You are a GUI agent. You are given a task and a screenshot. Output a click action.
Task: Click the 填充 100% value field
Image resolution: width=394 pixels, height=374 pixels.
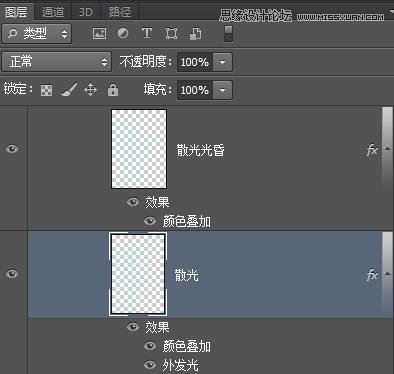(194, 90)
